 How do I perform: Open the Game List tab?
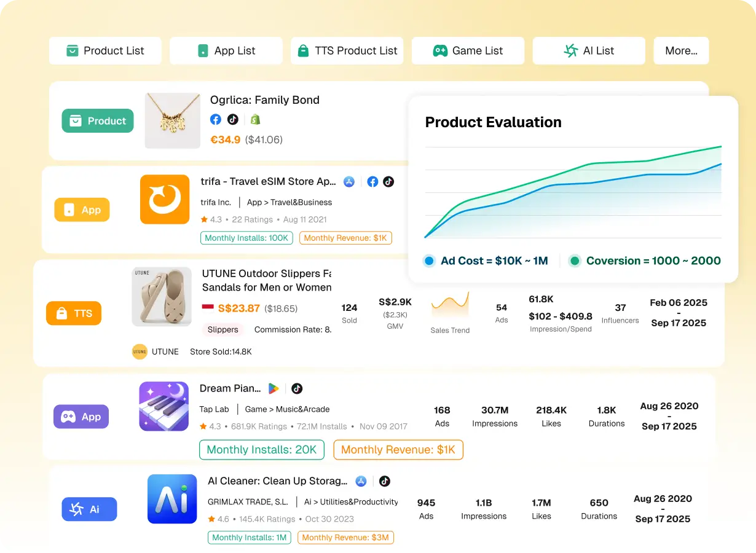click(x=468, y=51)
